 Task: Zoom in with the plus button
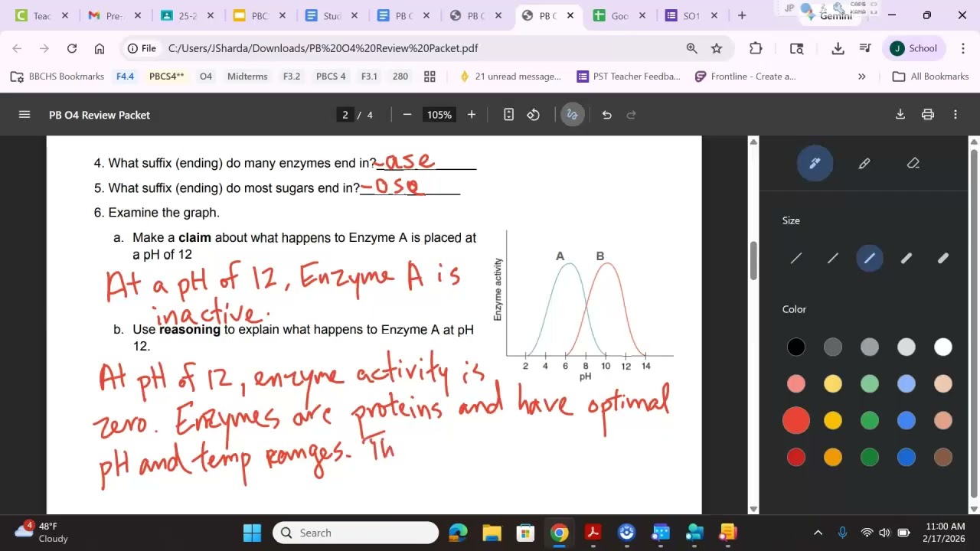pos(472,115)
